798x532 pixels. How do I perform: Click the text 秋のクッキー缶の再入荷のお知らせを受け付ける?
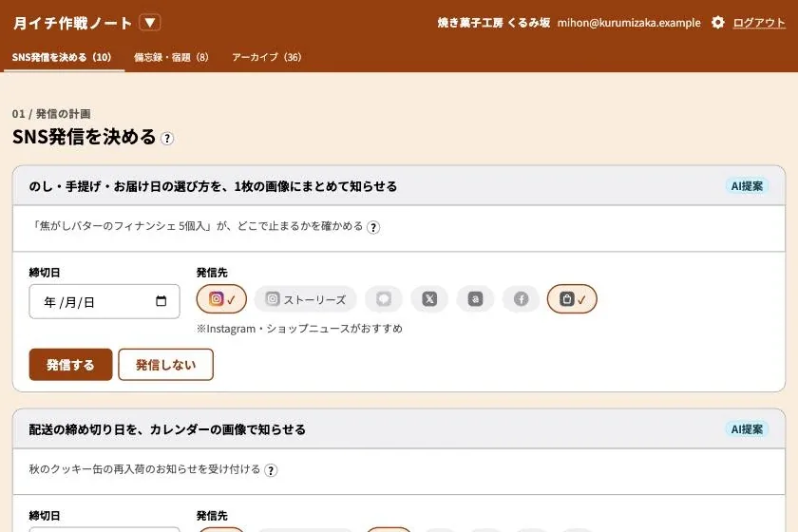click(145, 469)
